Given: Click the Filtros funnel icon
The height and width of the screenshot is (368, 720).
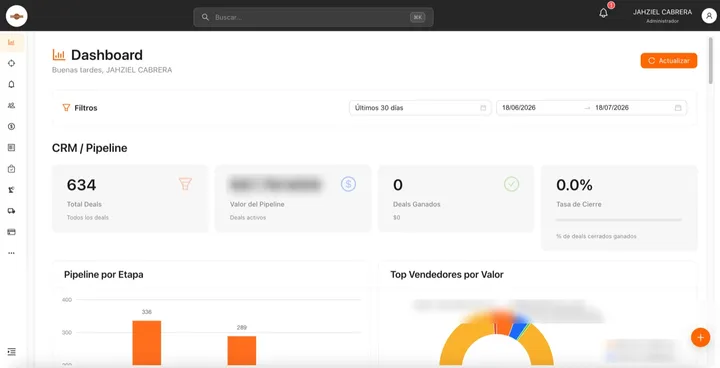Looking at the screenshot, I should (66, 108).
